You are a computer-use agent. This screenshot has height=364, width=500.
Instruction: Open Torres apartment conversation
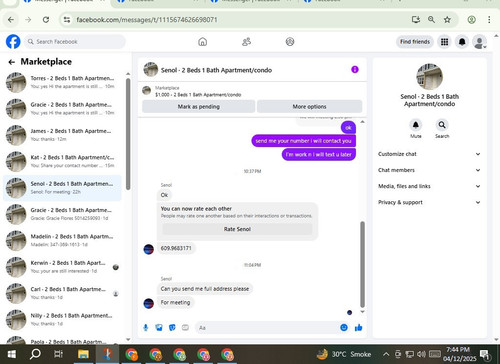[62, 82]
